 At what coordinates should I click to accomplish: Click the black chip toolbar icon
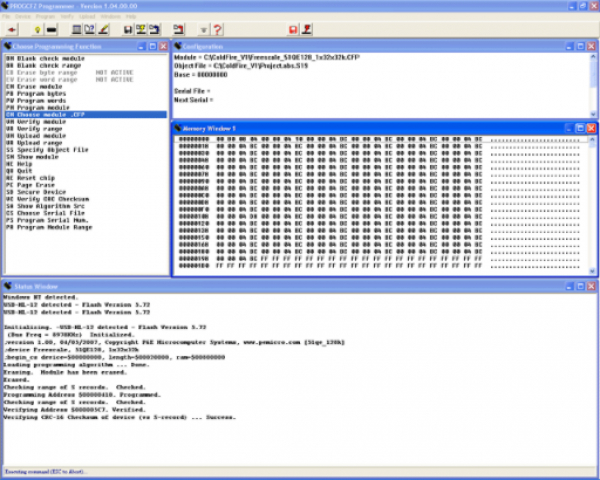(51, 29)
